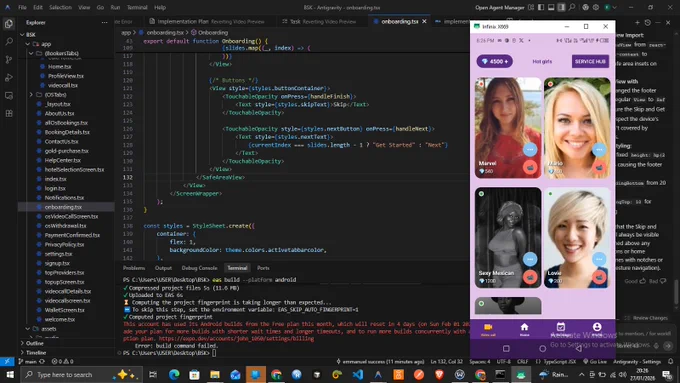Open the Extensions view in the activity bar
The height and width of the screenshot is (383, 680).
click(9, 114)
